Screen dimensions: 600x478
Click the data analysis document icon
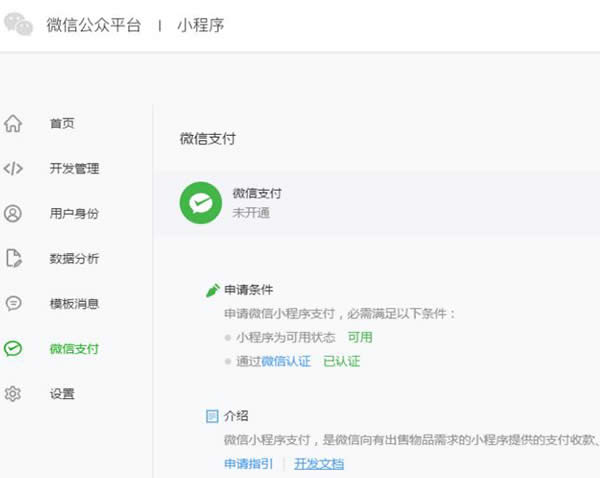coord(13,258)
